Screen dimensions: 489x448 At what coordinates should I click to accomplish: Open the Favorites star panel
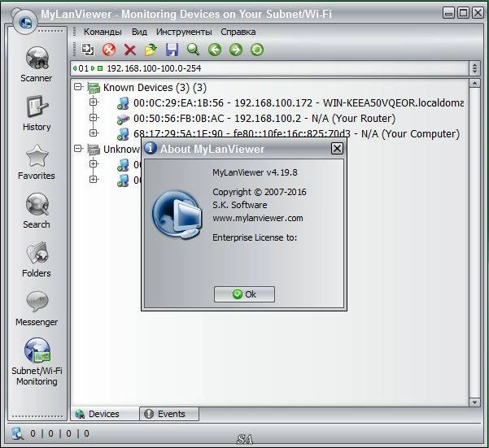tap(37, 162)
